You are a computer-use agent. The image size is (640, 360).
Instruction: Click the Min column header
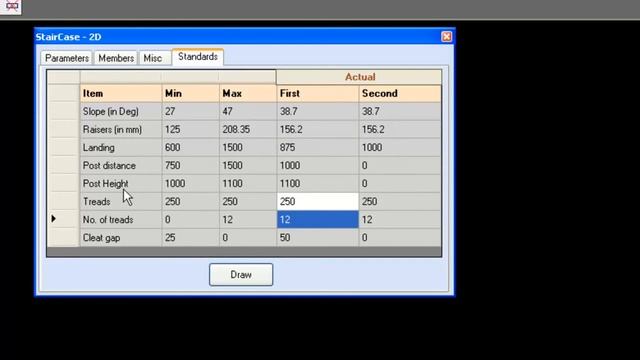[x=191, y=93]
